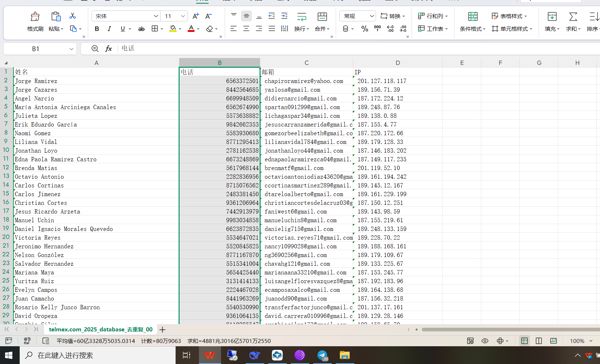Expand the Name Box dropdown arrow

coord(71,49)
